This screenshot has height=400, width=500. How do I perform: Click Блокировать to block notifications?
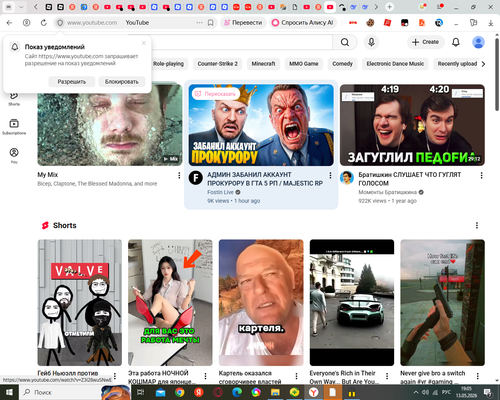tap(122, 82)
